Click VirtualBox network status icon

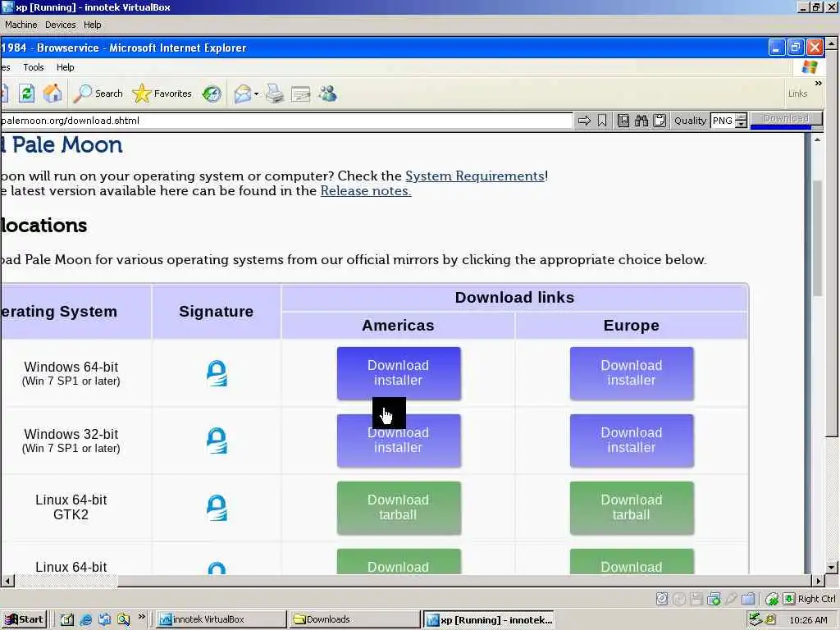tap(714, 599)
